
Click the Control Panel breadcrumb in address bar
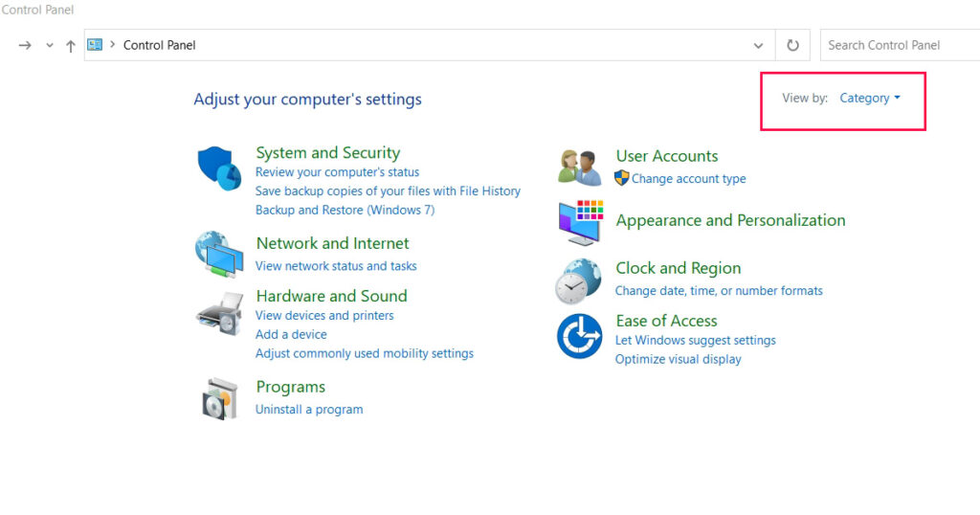pyautogui.click(x=160, y=45)
